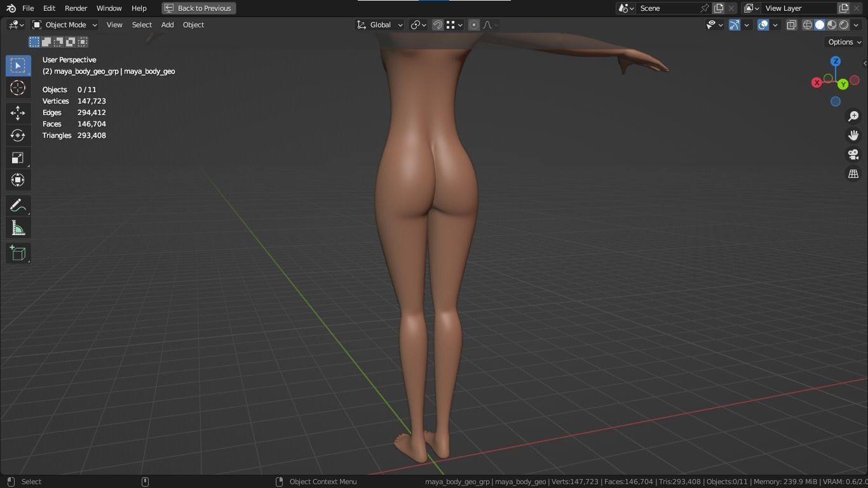The image size is (868, 488).
Task: Switch to wireframe viewport shading
Action: pyautogui.click(x=808, y=25)
